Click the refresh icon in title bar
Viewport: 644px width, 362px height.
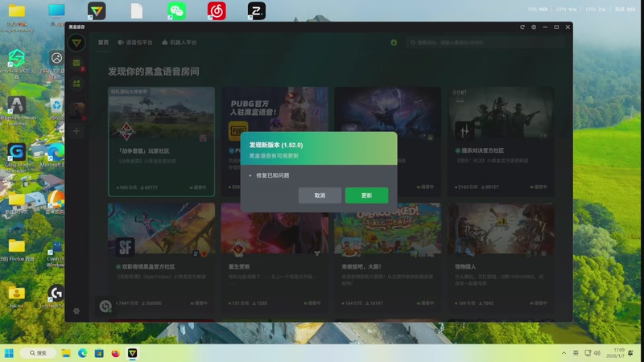(522, 27)
